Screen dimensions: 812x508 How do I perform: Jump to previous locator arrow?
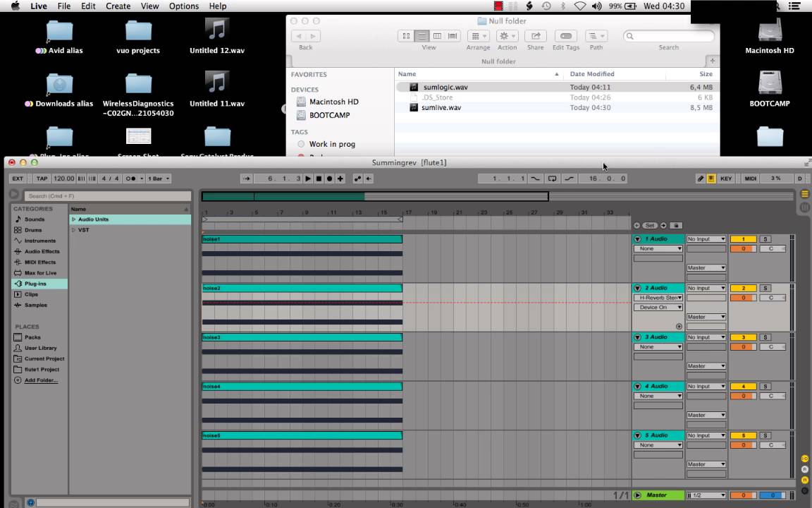pyautogui.click(x=636, y=226)
